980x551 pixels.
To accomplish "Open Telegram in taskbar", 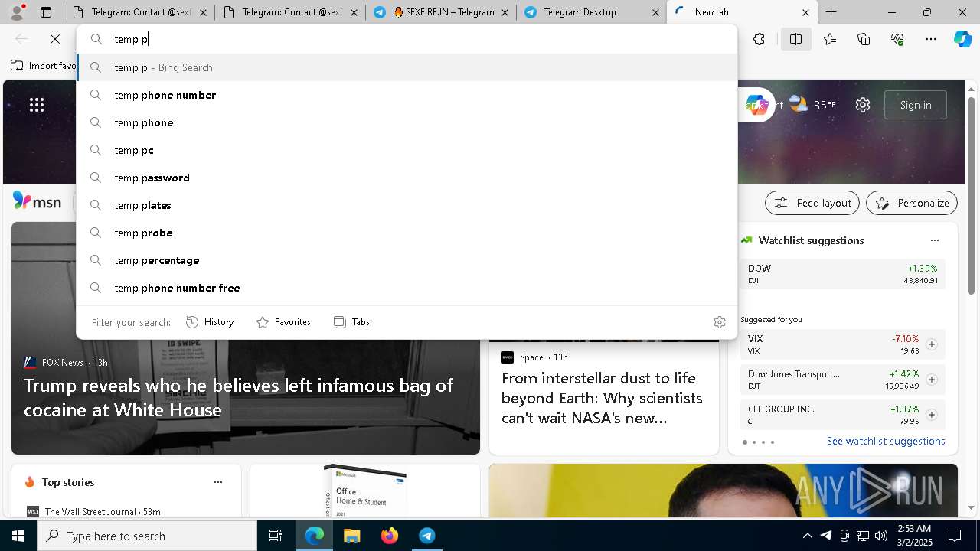I will coord(426,536).
